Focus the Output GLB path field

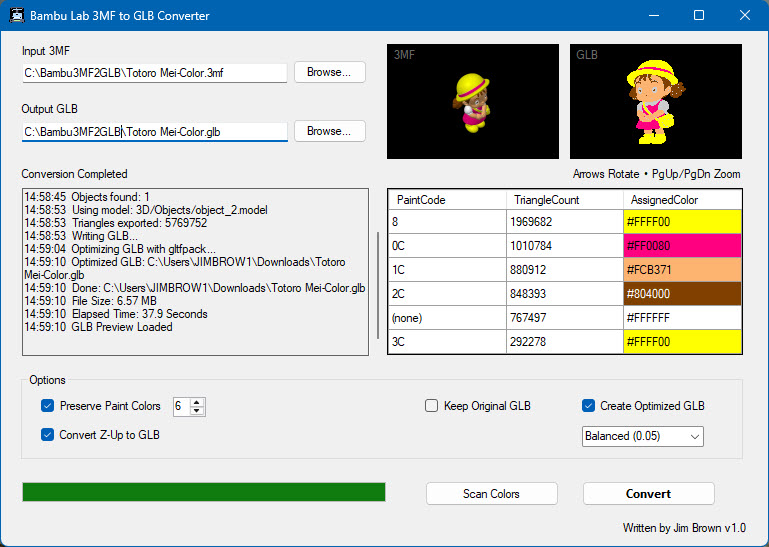tap(154, 132)
